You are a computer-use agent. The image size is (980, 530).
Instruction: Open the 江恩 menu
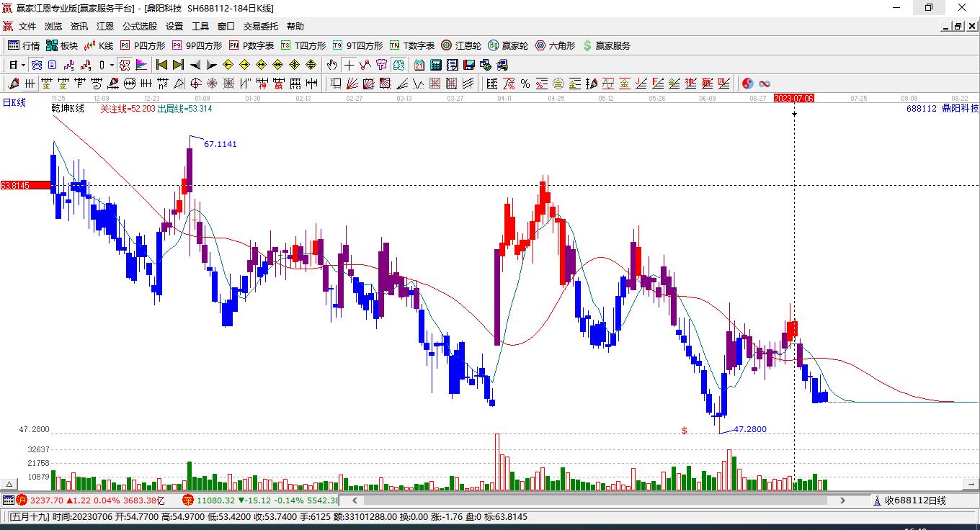(x=105, y=26)
